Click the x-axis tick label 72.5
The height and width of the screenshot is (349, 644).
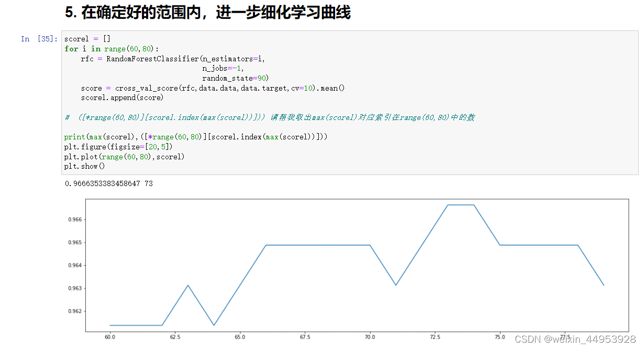(435, 337)
